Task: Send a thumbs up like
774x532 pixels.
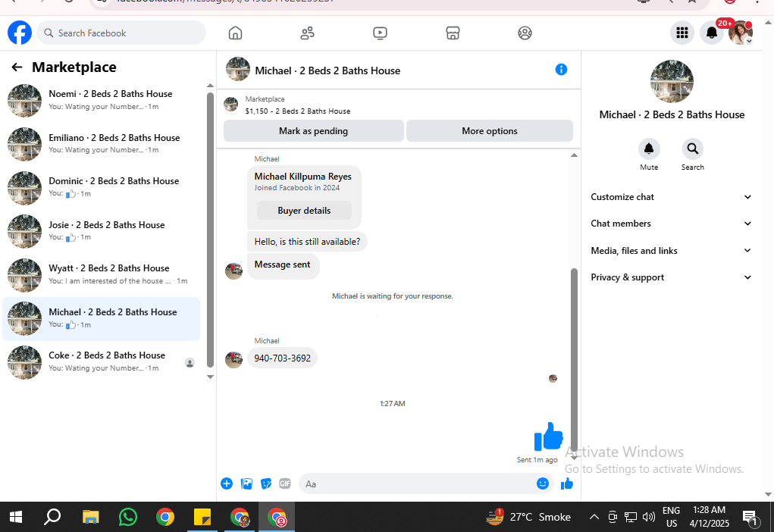Action: (x=567, y=483)
